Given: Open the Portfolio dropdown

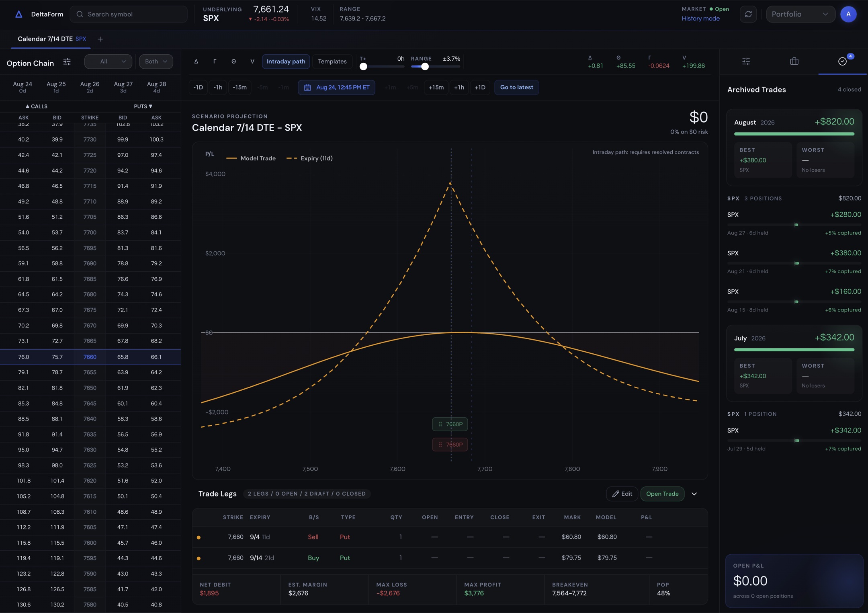Looking at the screenshot, I should [x=800, y=14].
